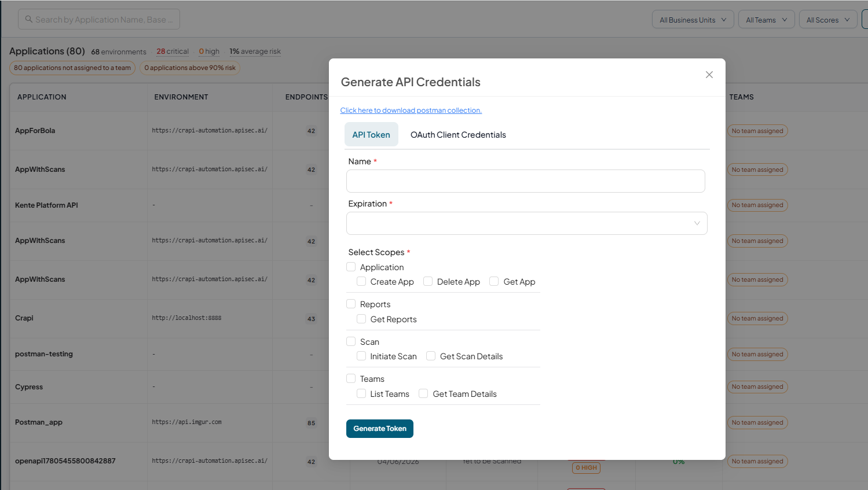This screenshot has height=490, width=868.
Task: Check the Application scope checkbox
Action: [x=351, y=267]
